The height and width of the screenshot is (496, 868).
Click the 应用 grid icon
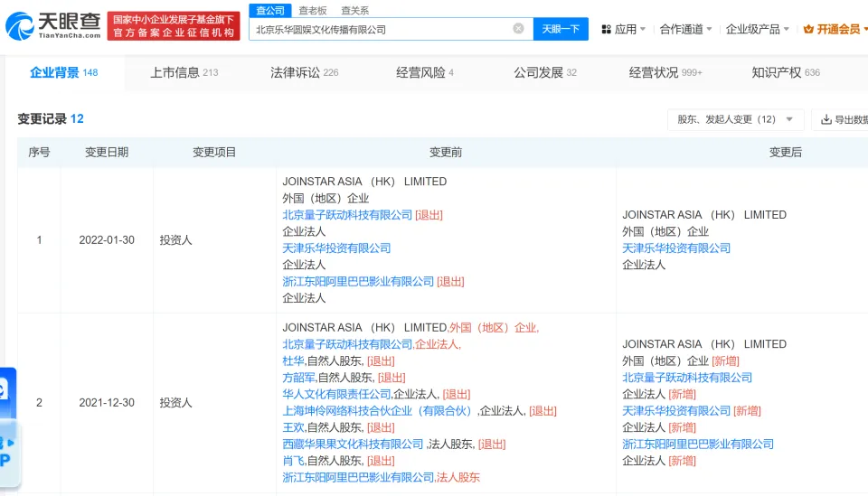[x=606, y=29]
